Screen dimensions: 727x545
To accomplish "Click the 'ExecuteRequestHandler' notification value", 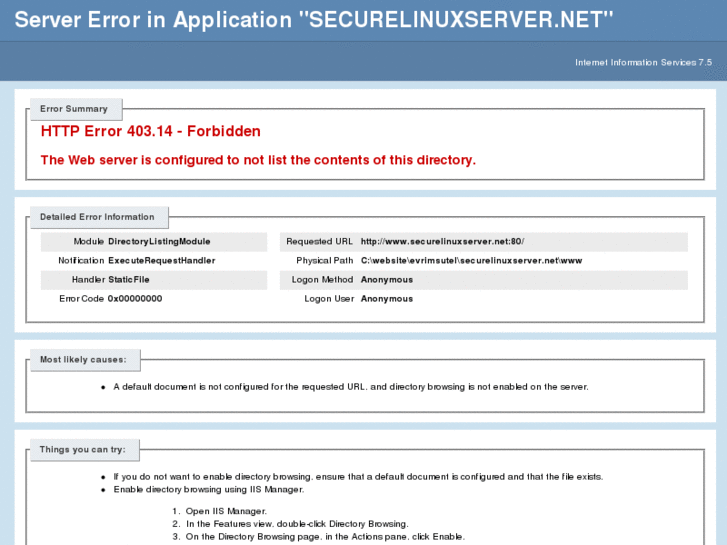I will pos(161,260).
